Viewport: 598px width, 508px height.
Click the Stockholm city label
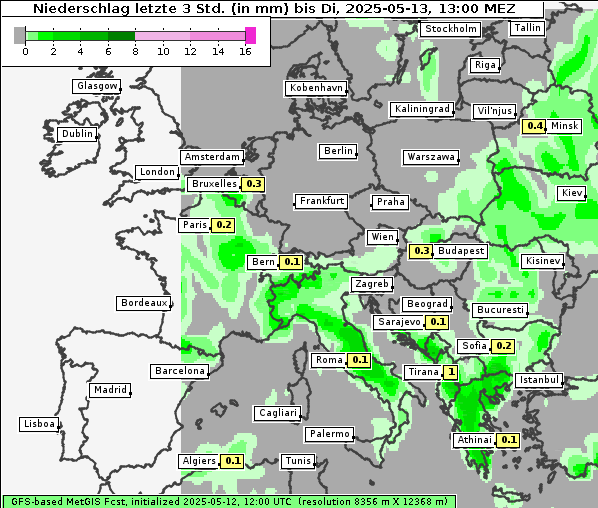[x=450, y=29]
